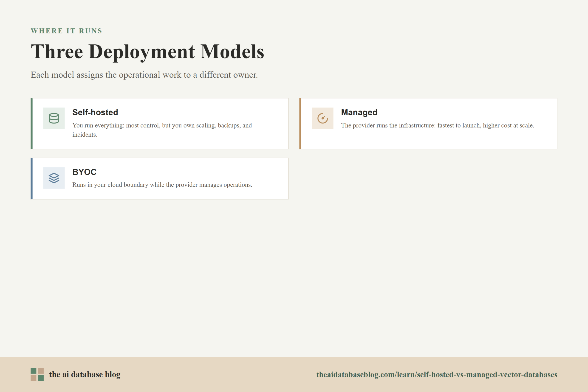The image size is (588, 392).
Task: Click the database icon on the Self-hosted card
Action: tap(54, 118)
